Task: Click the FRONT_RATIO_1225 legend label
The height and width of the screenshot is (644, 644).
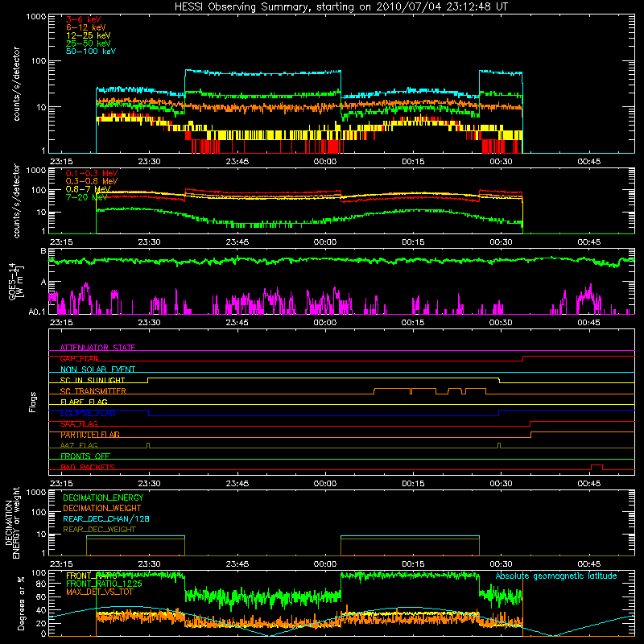Action: pyautogui.click(x=104, y=584)
